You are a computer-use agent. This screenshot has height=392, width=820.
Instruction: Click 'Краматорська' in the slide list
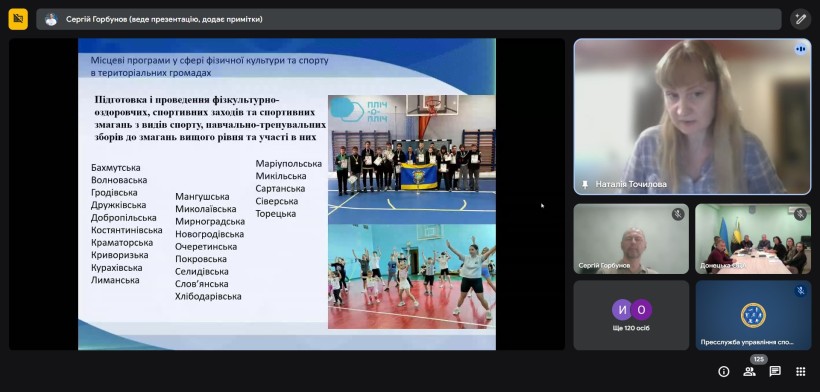click(122, 243)
